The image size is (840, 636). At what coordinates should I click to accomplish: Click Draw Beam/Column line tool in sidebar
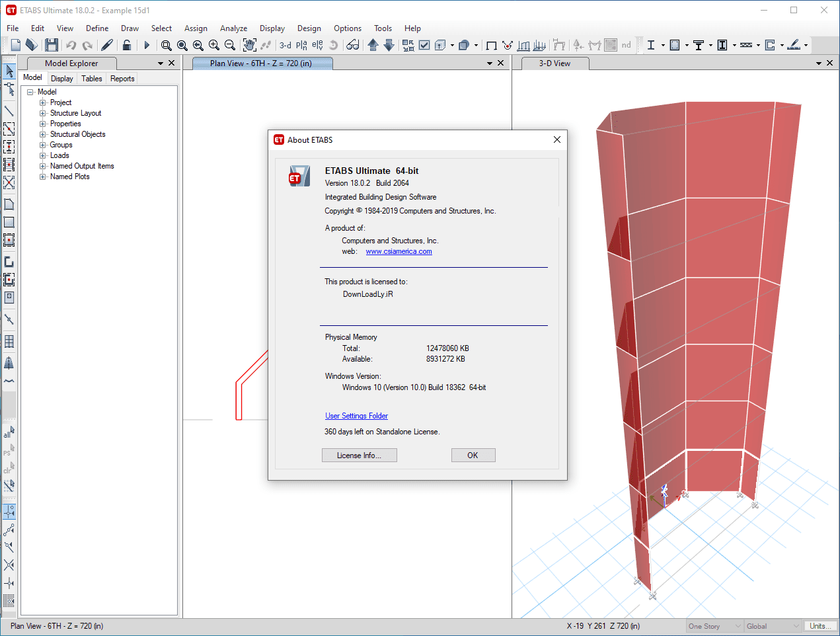[x=9, y=110]
